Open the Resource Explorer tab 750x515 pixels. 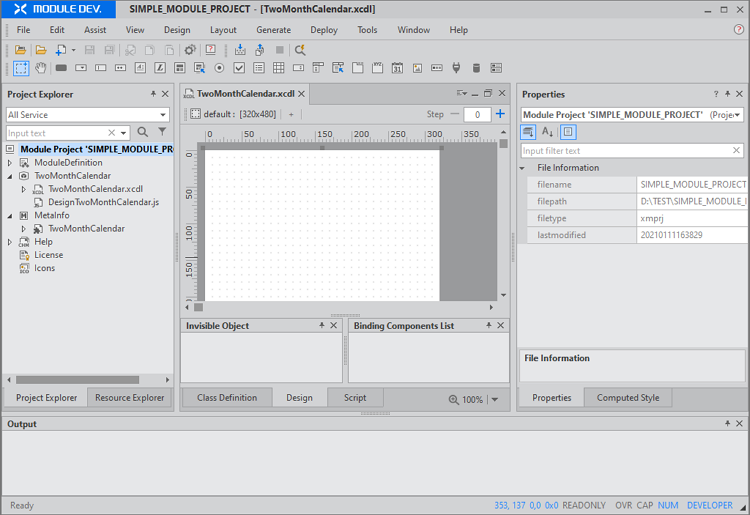[129, 398]
